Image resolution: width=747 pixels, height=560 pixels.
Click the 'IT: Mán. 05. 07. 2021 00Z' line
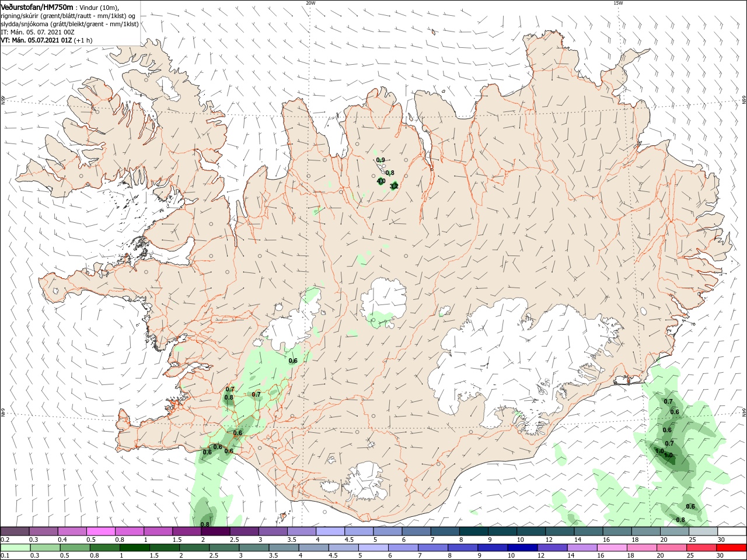tap(37, 32)
